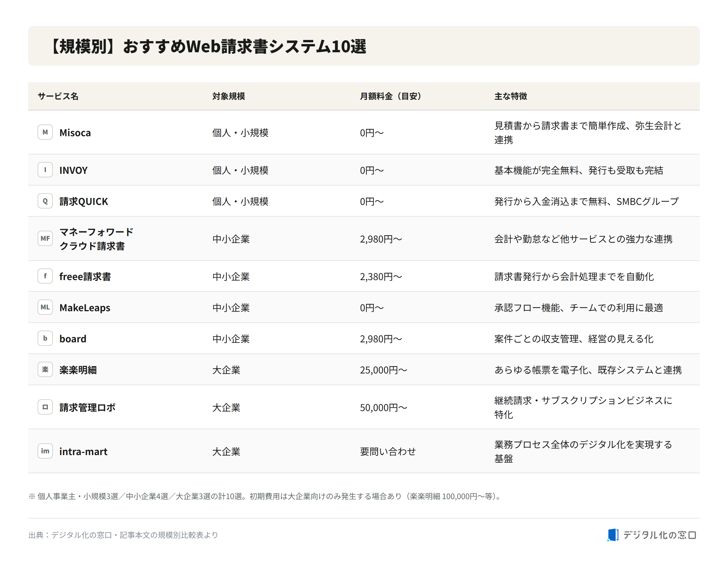Click the title '【規模別】おすすめWeb請求書システム10選'
Screen dimensions: 728x569
(207, 46)
